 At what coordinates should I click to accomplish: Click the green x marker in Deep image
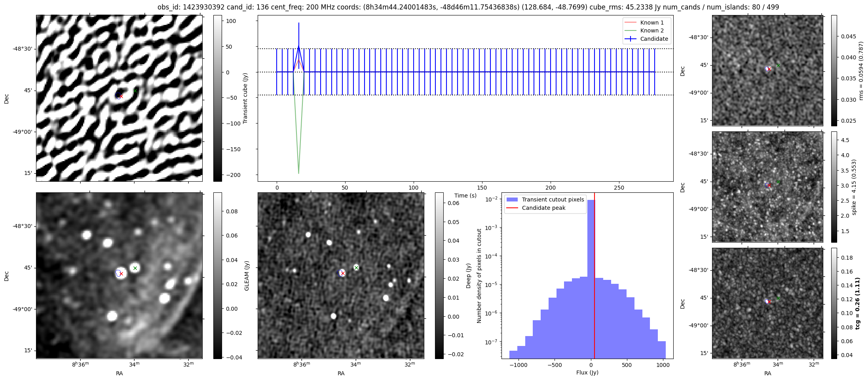356,268
